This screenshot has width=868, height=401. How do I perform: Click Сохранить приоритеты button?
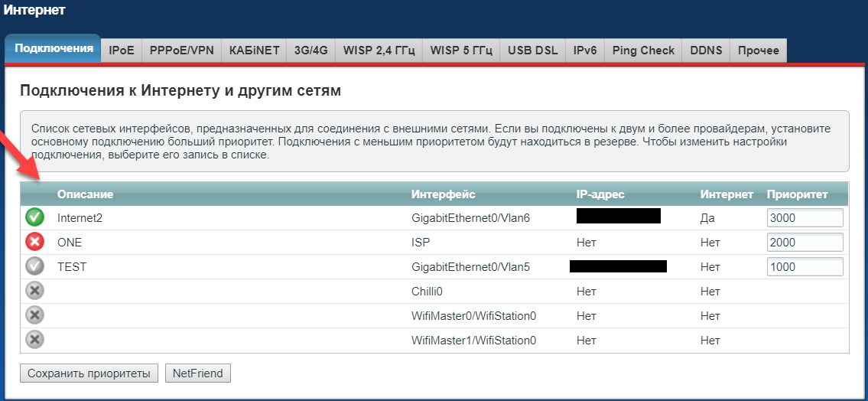click(89, 373)
